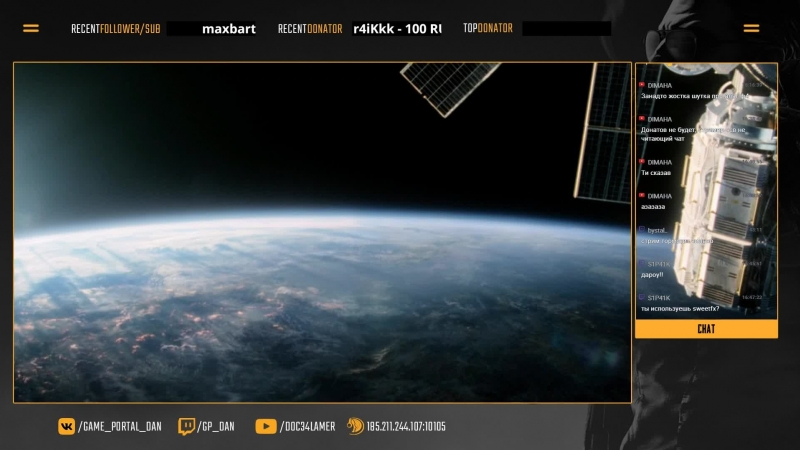Screen dimensions: 800x450
Task: Click the donation text 'r4iKkk - 100'
Action: coord(391,29)
